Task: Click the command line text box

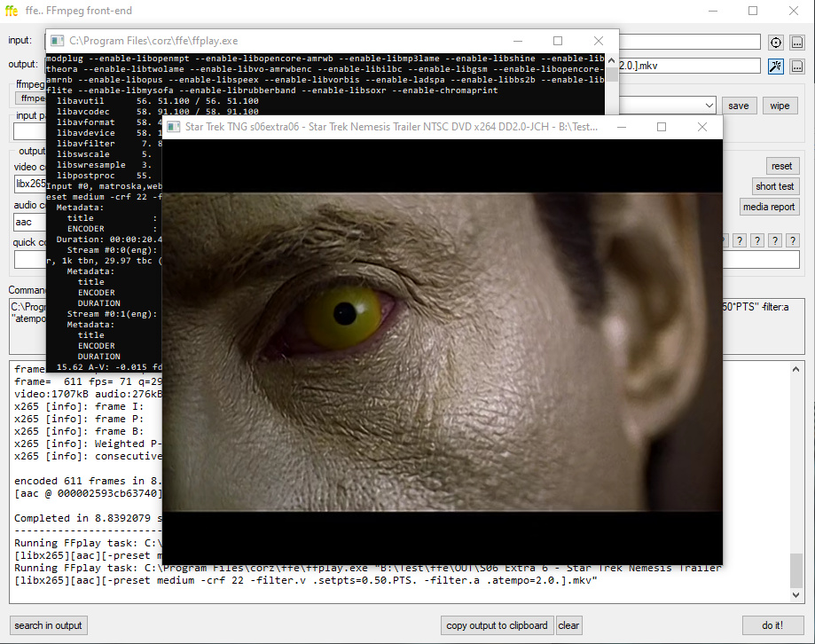Action: click(x=763, y=326)
